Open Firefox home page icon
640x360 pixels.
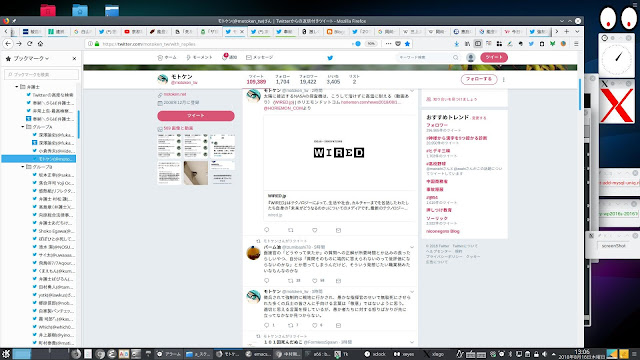pos(40,43)
